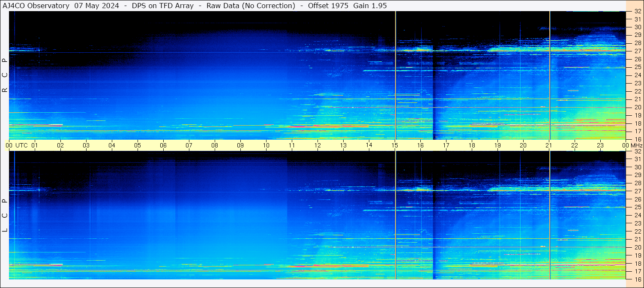The image size is (644, 288).
Task: Choose the 17 hour time marker
Action: click(446, 145)
